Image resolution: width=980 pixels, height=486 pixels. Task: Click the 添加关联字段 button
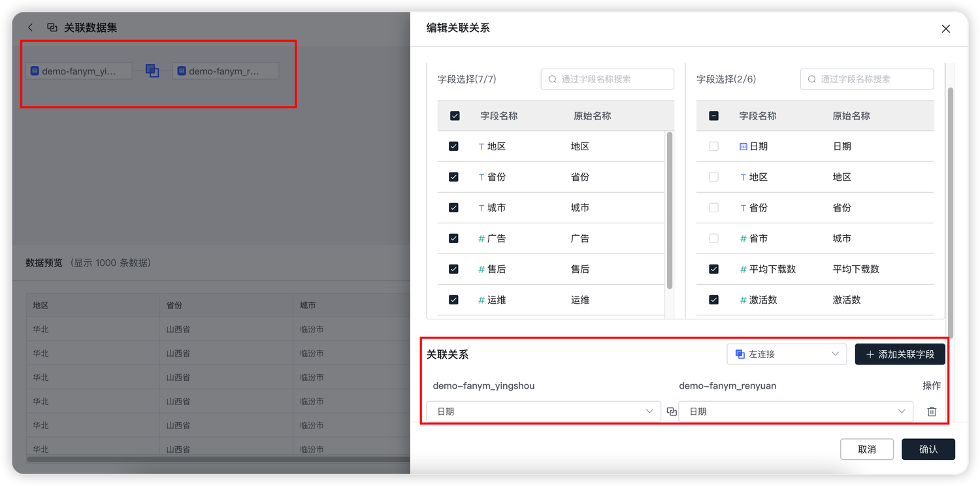tap(900, 354)
